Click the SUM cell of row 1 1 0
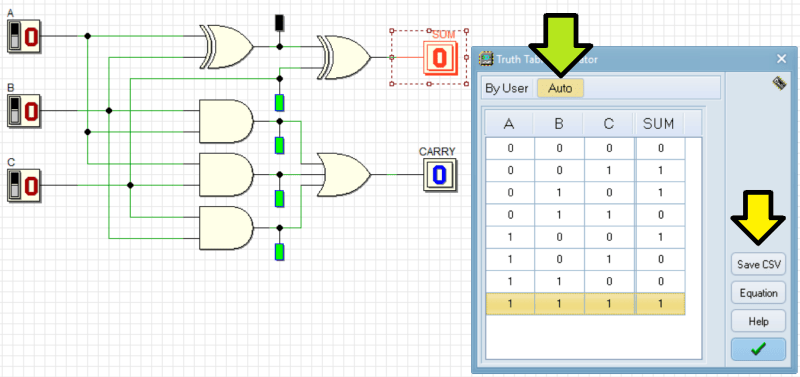The image size is (800, 377). point(660,282)
